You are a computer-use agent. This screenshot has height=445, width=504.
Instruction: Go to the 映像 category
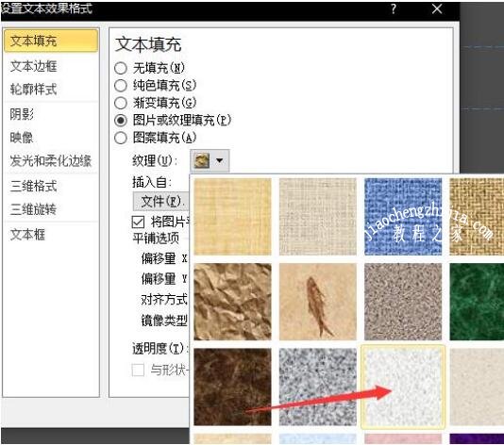[x=22, y=138]
